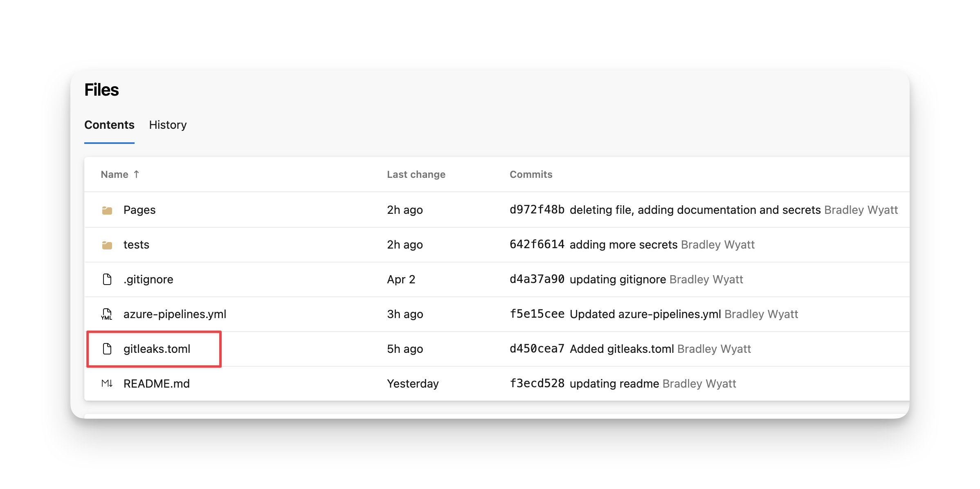Click the tests folder icon
Screen dimensions: 980x489
click(107, 245)
